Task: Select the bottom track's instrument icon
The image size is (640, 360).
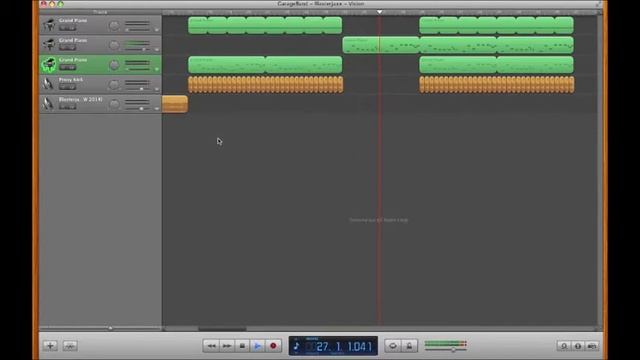Action: [x=49, y=104]
